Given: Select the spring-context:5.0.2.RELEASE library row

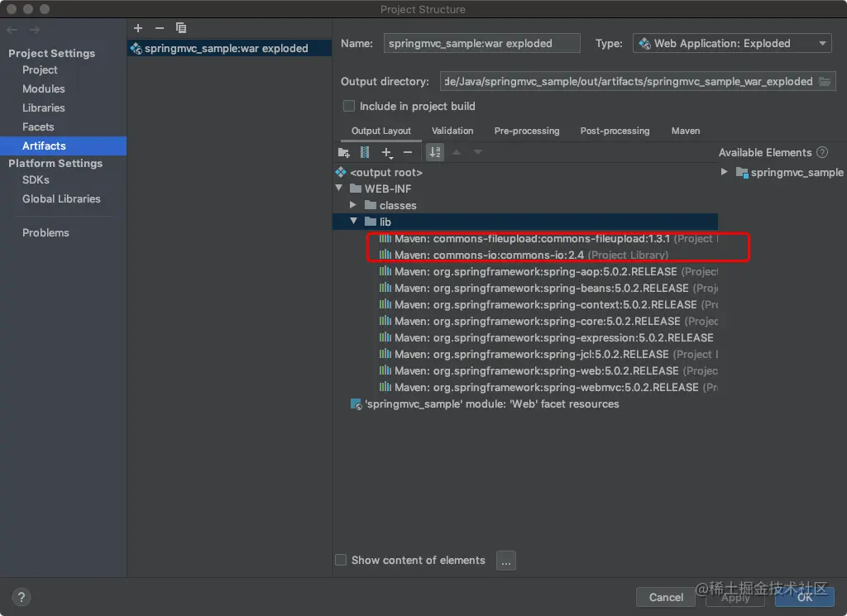Looking at the screenshot, I should [548, 305].
